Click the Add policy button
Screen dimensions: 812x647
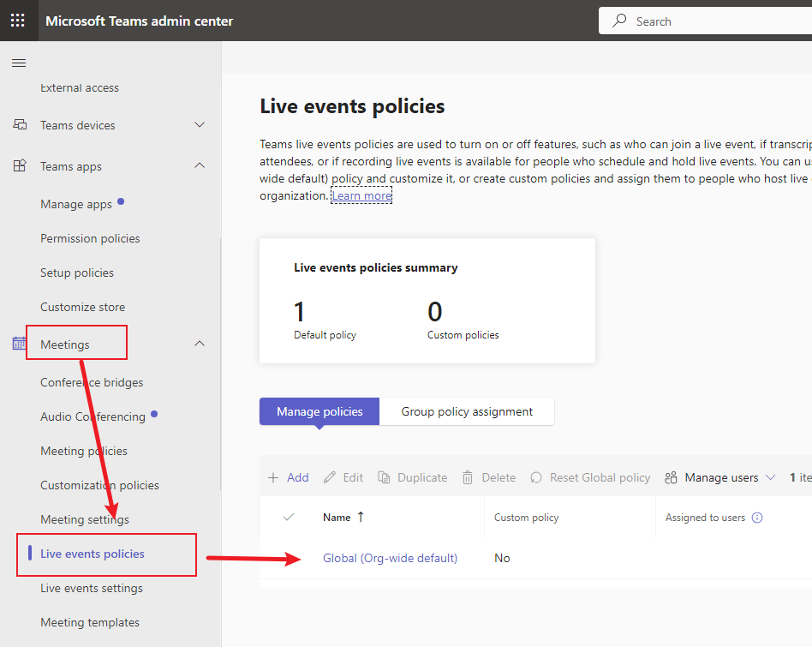[289, 477]
